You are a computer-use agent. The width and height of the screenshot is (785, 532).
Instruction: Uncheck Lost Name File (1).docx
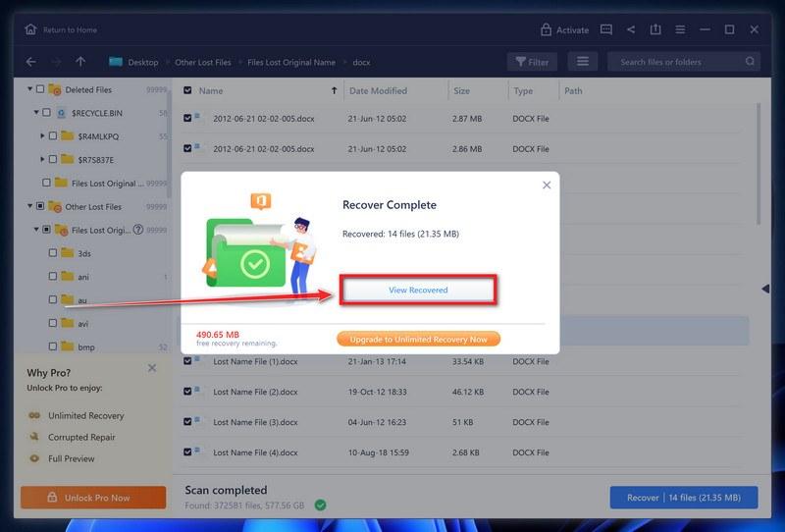[187, 360]
